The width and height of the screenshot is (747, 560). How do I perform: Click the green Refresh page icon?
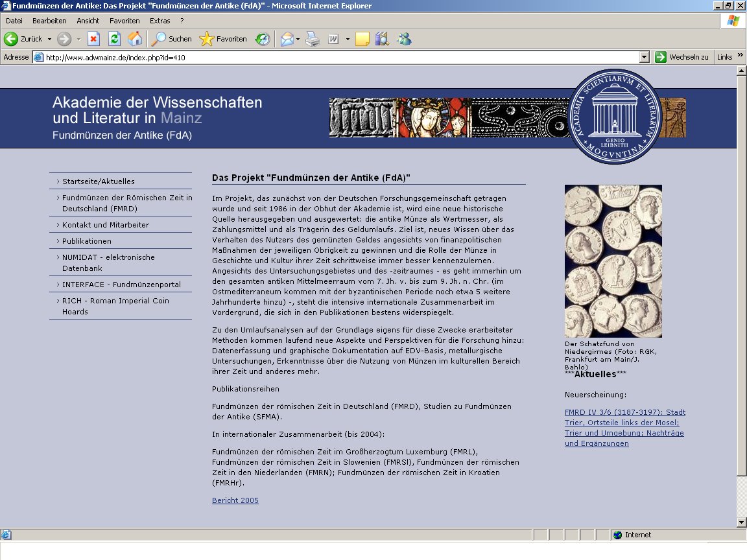(x=114, y=39)
